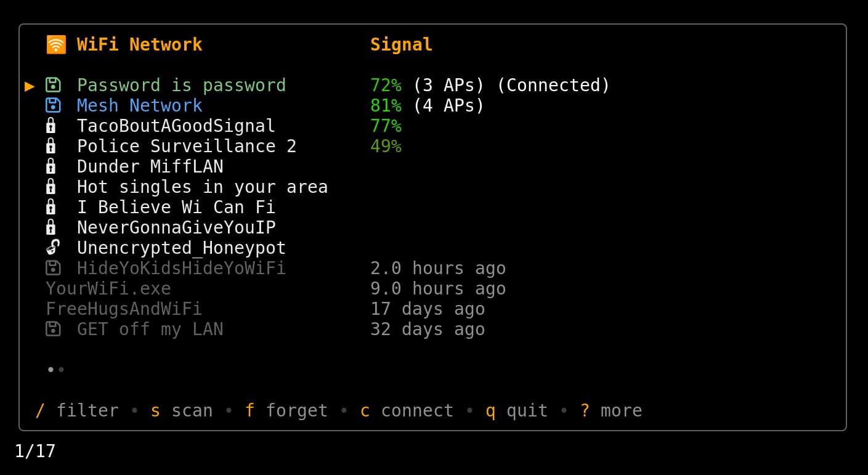Select Hot singles in your area network
Screen dimensions: 868x475
(201, 187)
